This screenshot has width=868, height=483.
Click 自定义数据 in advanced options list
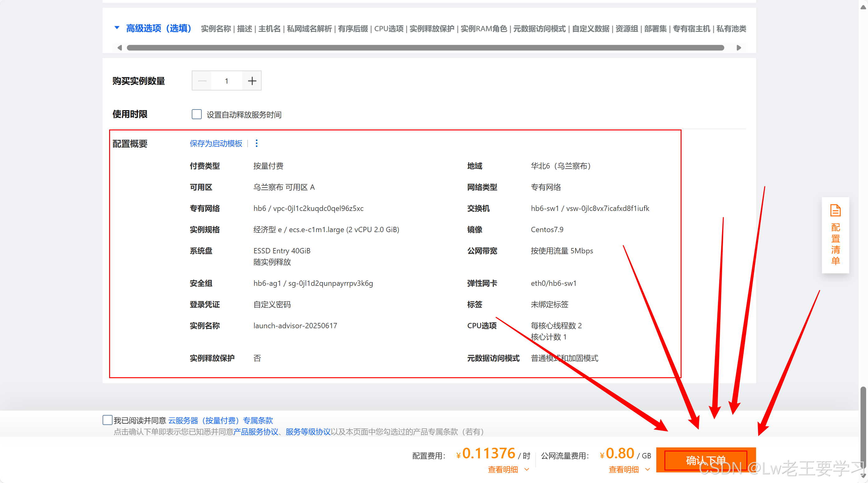coord(591,29)
